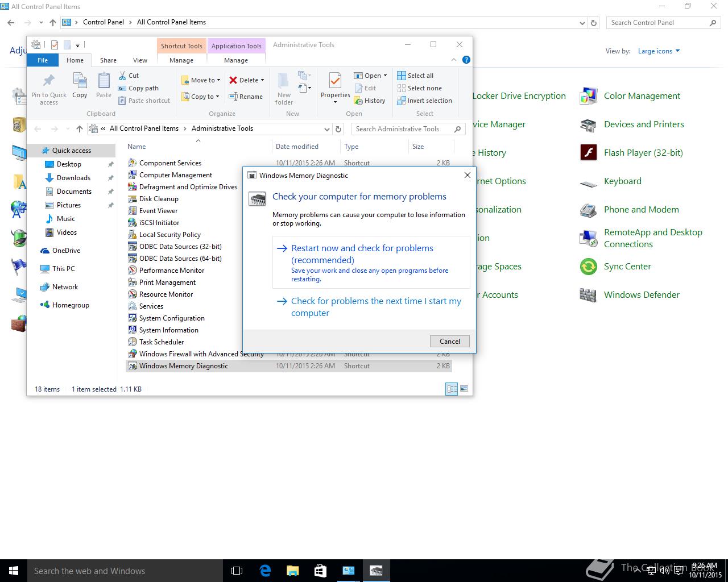Image resolution: width=728 pixels, height=582 pixels.
Task: Select Task Scheduler in file list
Action: 162,342
